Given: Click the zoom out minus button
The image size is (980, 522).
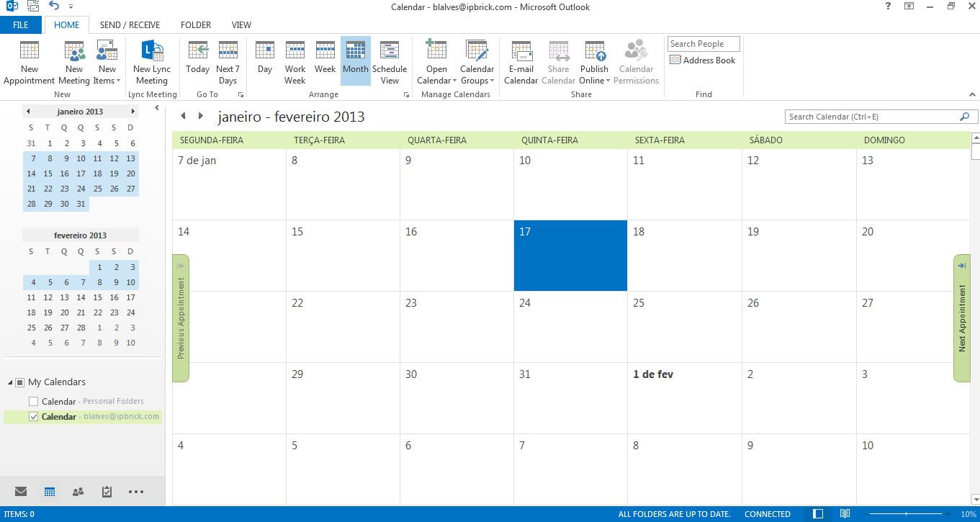Looking at the screenshot, I should (866, 514).
